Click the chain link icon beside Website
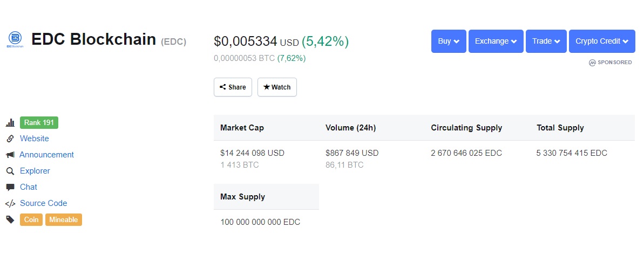 point(10,139)
